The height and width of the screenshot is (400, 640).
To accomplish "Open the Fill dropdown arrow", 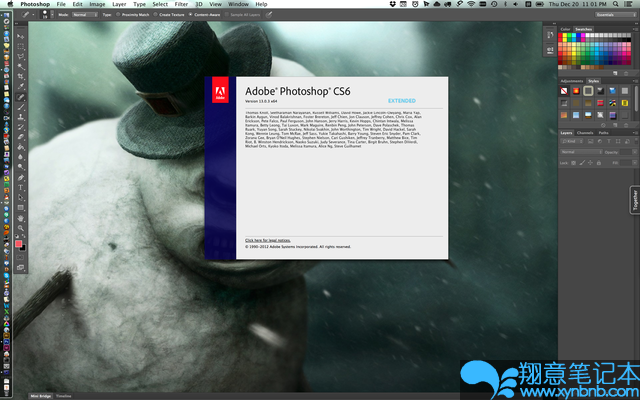I will tap(635, 162).
